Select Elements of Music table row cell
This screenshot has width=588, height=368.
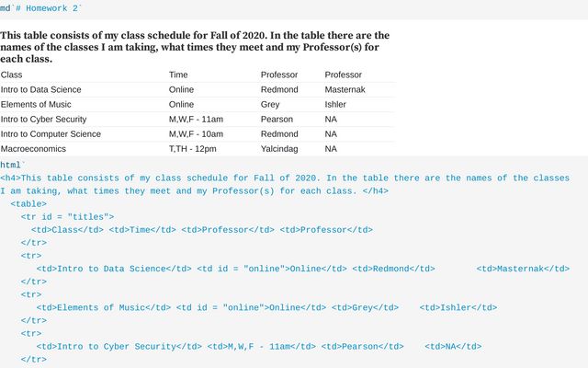pyautogui.click(x=36, y=104)
